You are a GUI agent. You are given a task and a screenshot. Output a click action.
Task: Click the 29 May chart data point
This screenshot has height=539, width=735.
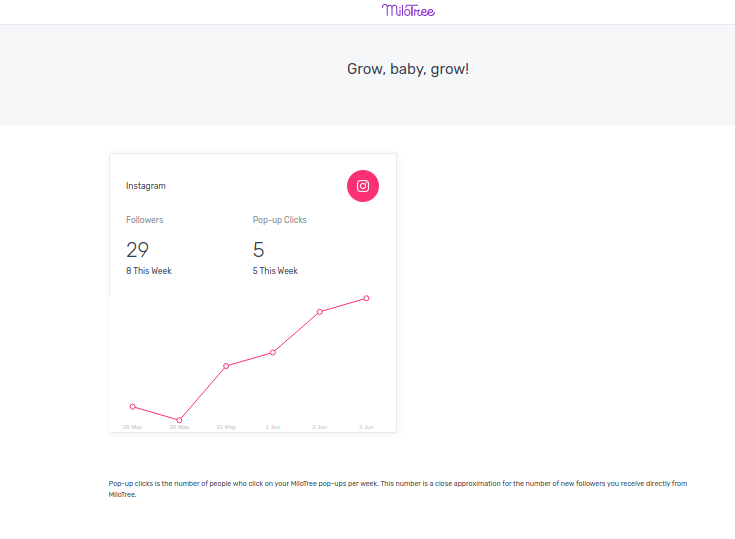[x=133, y=407]
